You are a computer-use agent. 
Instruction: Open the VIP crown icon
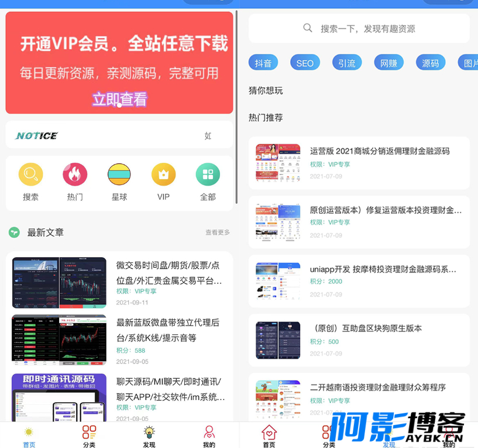(x=163, y=175)
